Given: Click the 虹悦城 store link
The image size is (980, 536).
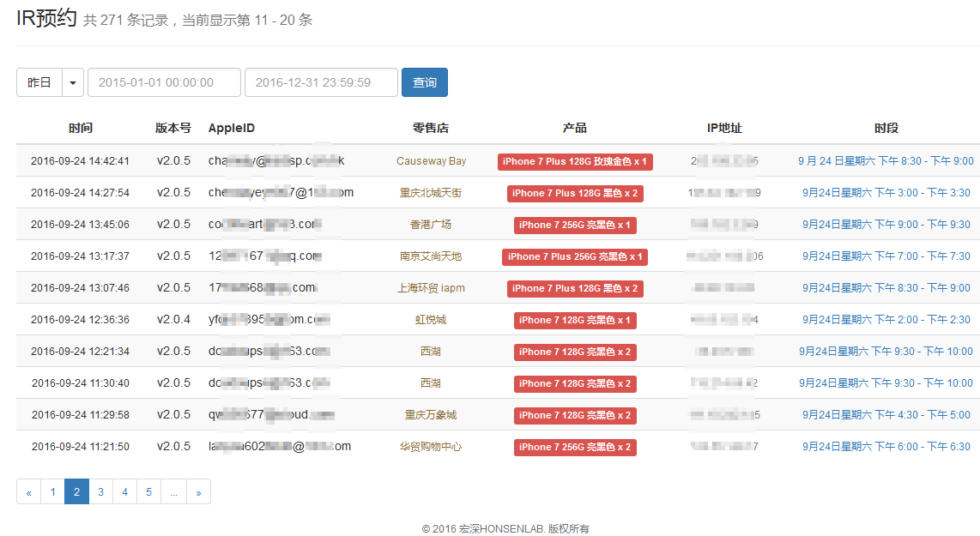Looking at the screenshot, I should (431, 320).
